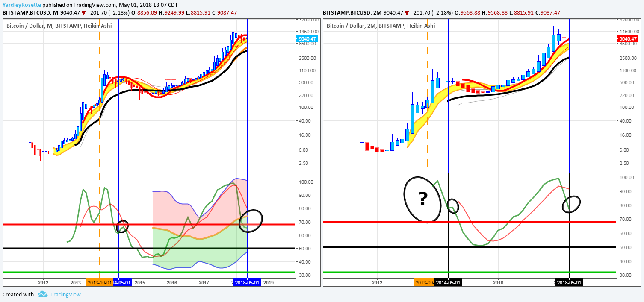Click the 2.50 price level on 2M chart axis
Image resolution: width=644 pixels, height=302 pixels.
pos(625,163)
